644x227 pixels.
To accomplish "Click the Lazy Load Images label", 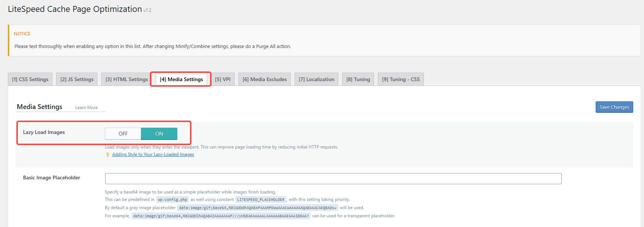I will [44, 132].
